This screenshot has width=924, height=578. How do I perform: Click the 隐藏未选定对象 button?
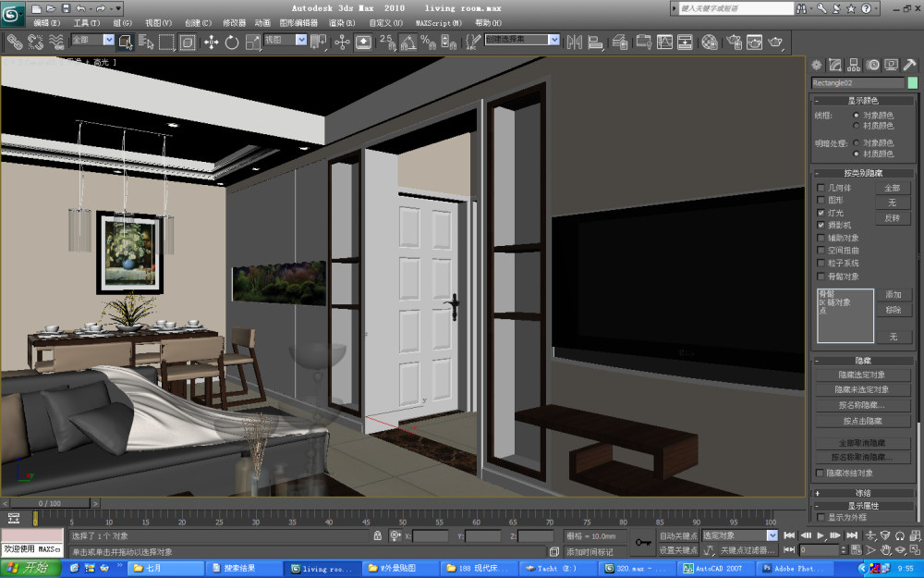[x=863, y=390]
